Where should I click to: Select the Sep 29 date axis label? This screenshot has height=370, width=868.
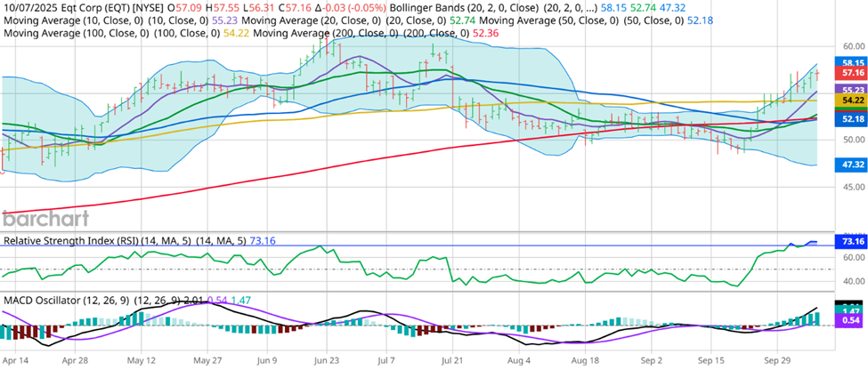[x=782, y=363]
